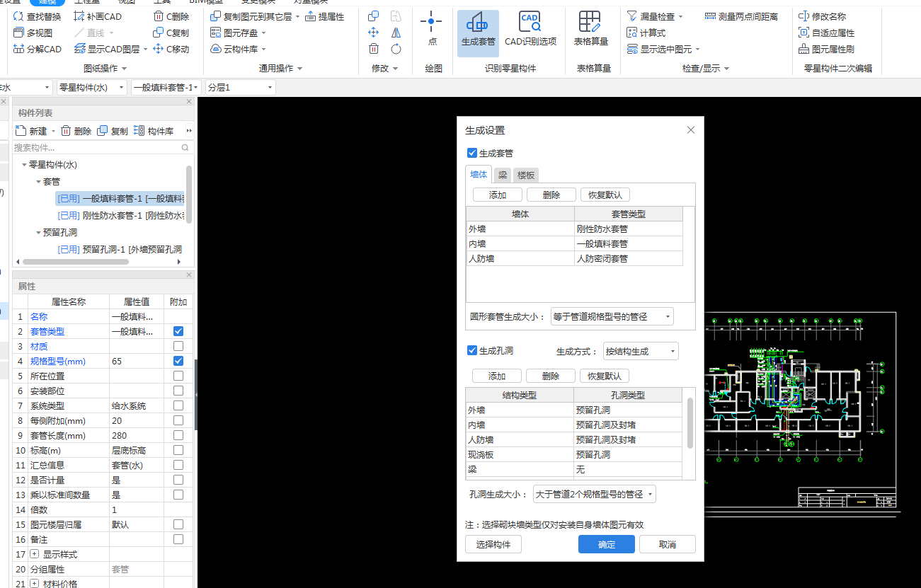The width and height of the screenshot is (921, 588).
Task: Open the 检查/显示 group menu
Action: pyautogui.click(x=705, y=69)
